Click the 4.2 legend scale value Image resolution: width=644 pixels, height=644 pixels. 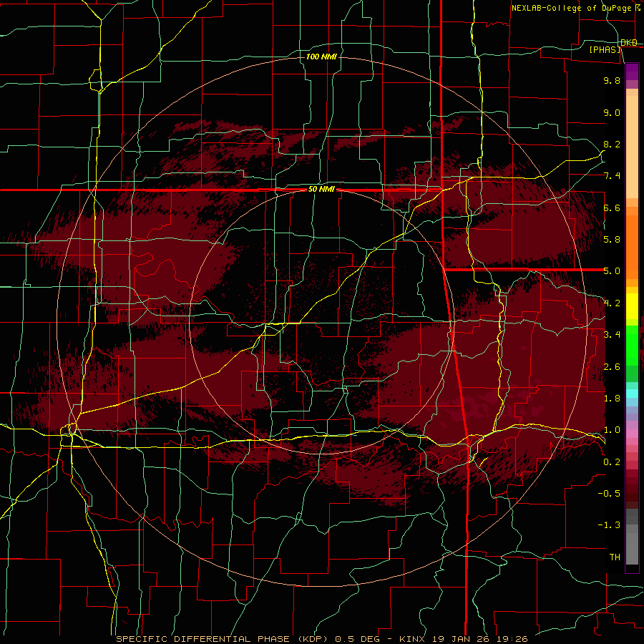612,303
